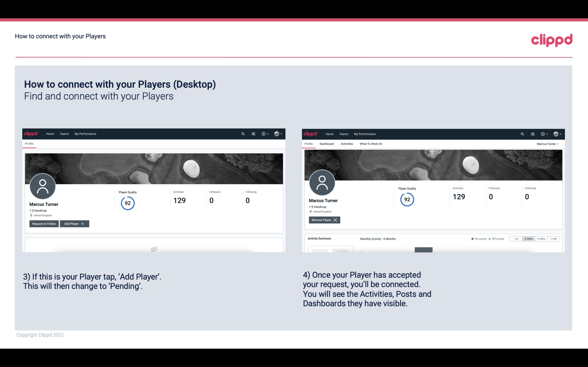Click the 'Remove Player' button in right panel
The image size is (588, 367).
(x=323, y=219)
